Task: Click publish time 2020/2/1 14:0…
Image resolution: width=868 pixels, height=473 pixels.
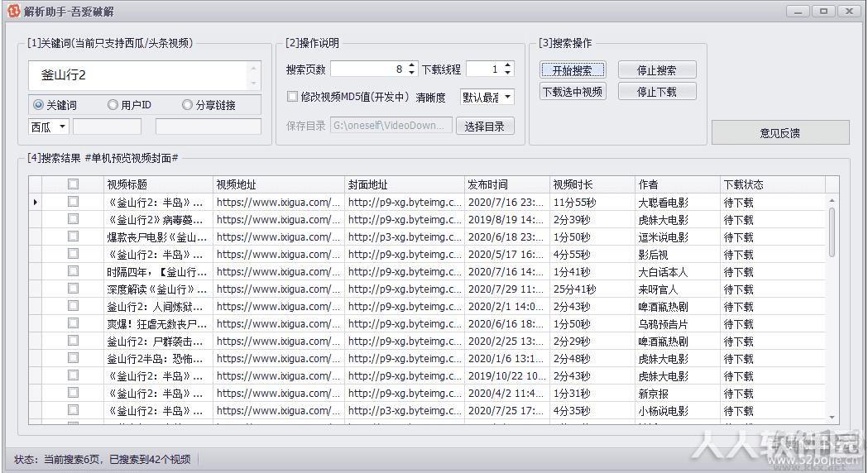Action: coord(506,307)
